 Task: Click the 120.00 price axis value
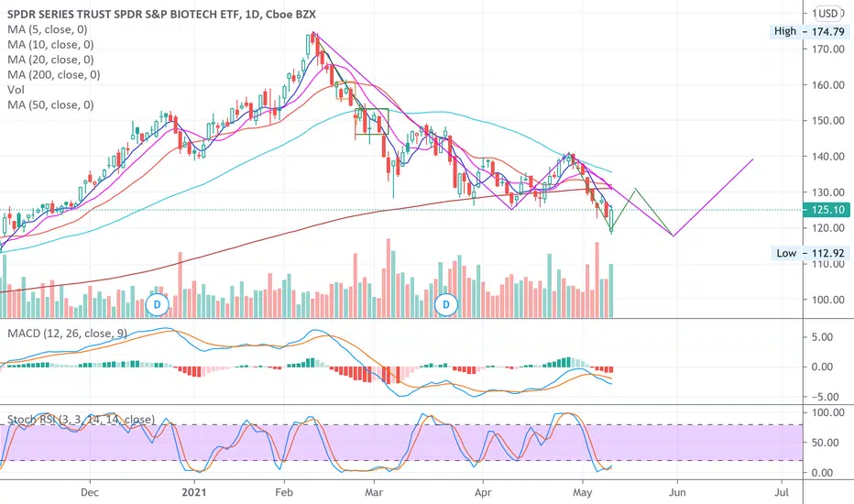pos(827,228)
